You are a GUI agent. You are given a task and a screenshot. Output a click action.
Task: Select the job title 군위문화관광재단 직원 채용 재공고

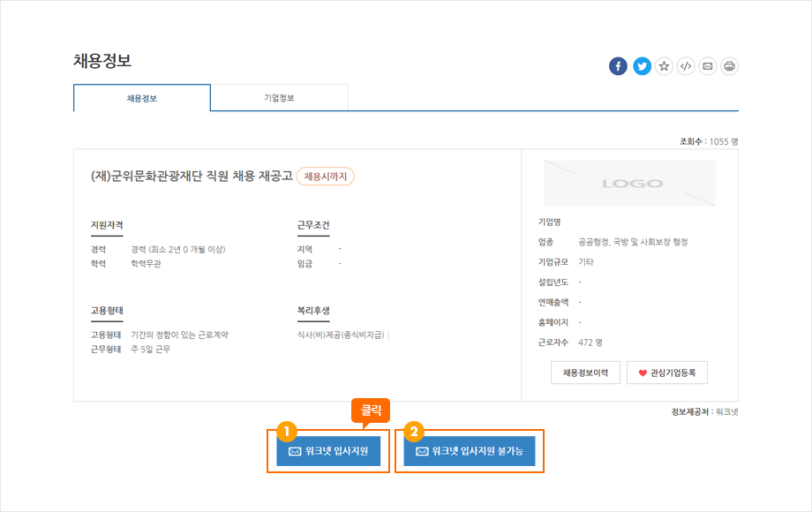click(x=192, y=177)
